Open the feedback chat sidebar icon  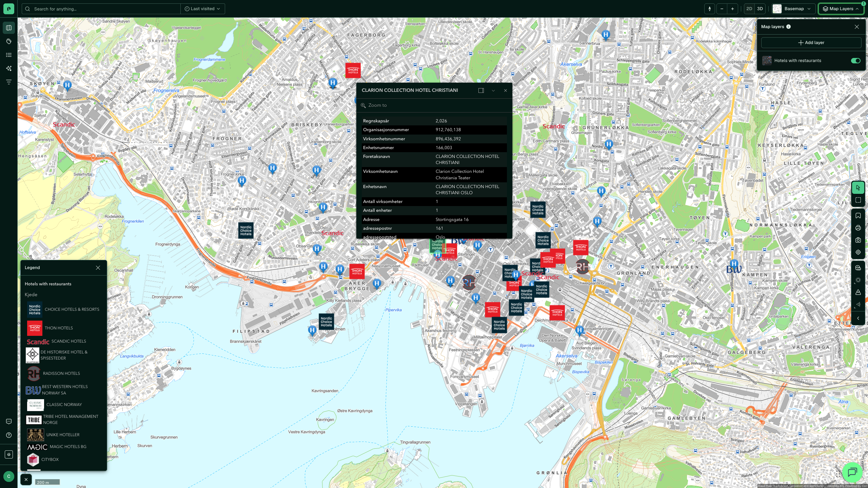tap(9, 422)
